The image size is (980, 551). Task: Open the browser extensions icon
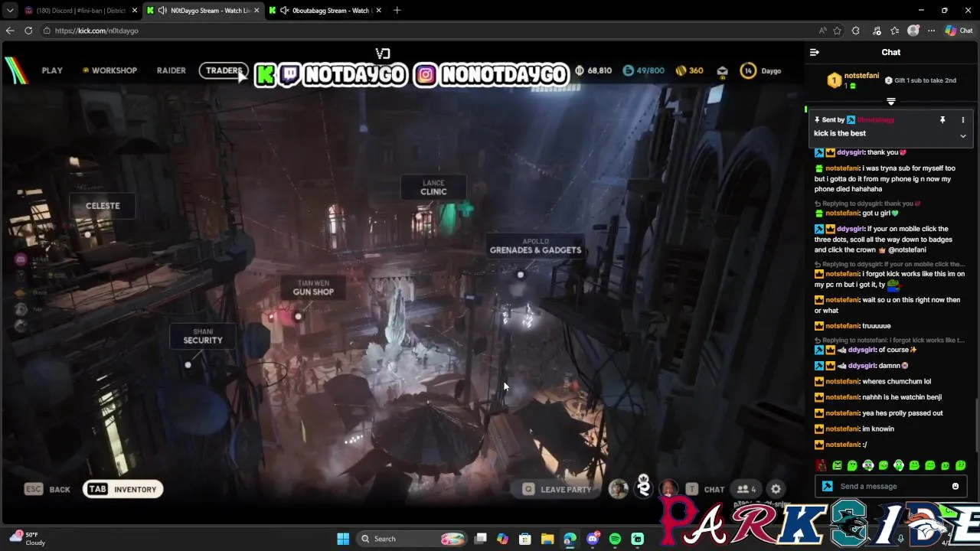click(x=855, y=31)
